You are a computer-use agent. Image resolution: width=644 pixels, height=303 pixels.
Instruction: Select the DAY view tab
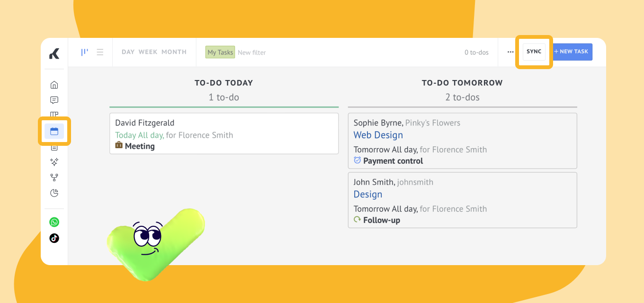coord(128,52)
